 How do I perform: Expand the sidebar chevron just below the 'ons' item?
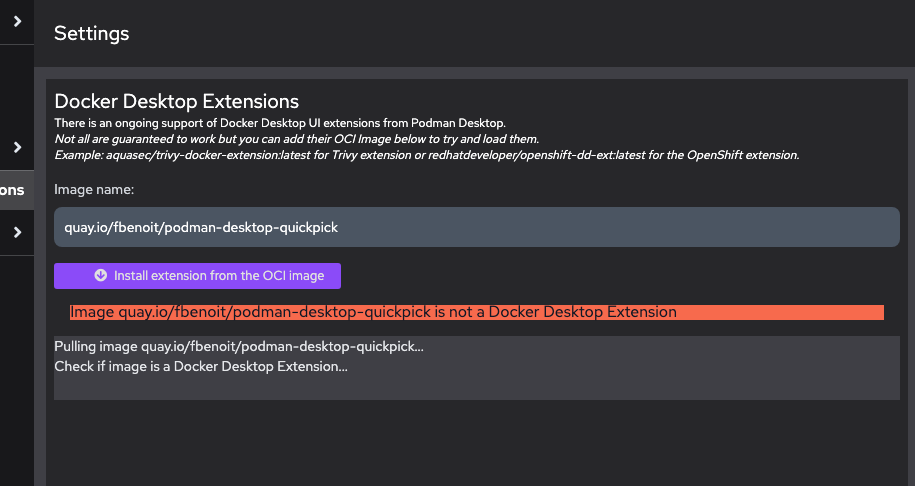tap(17, 232)
